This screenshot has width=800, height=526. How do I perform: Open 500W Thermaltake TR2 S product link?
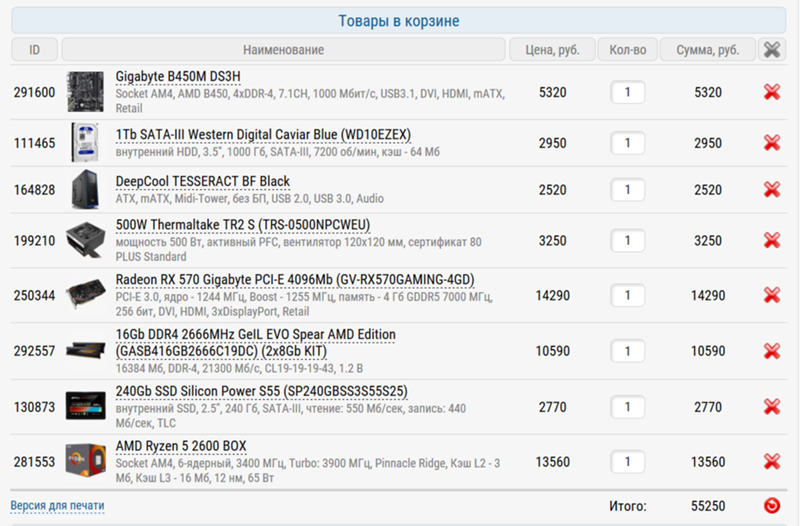pos(242,225)
